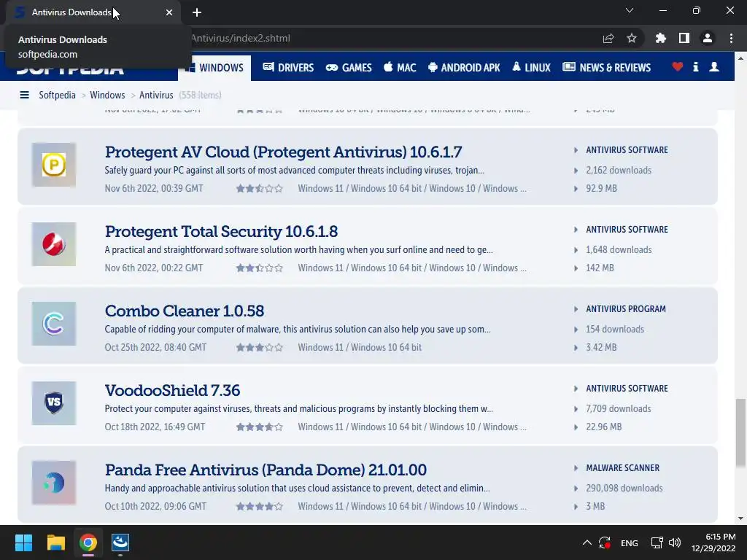Open the Protegent AV Cloud app icon
Screen dimensions: 747x560
[x=54, y=165]
